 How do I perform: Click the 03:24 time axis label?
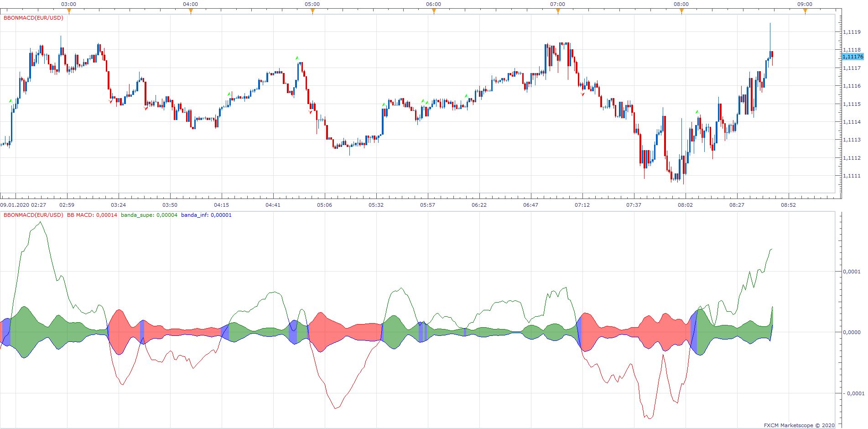pyautogui.click(x=119, y=205)
